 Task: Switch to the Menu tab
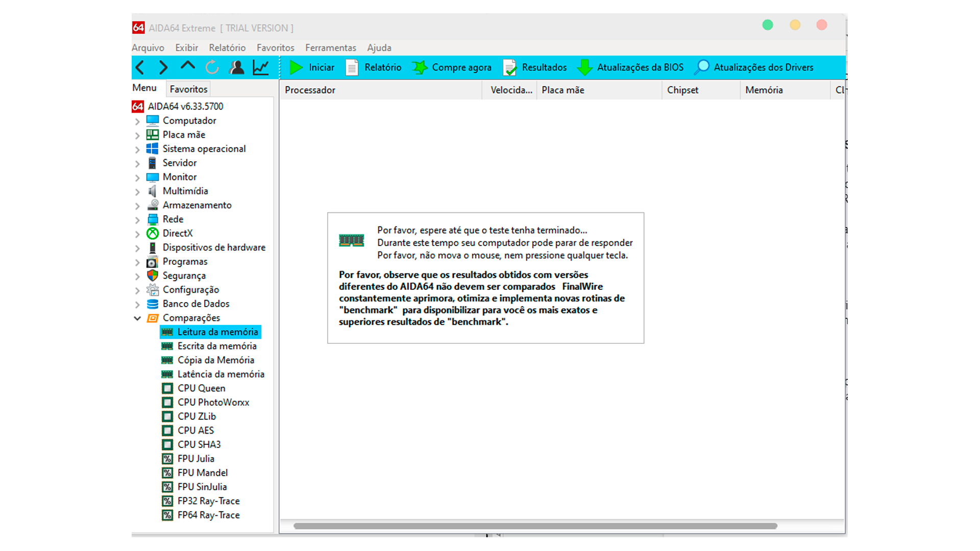tap(144, 88)
